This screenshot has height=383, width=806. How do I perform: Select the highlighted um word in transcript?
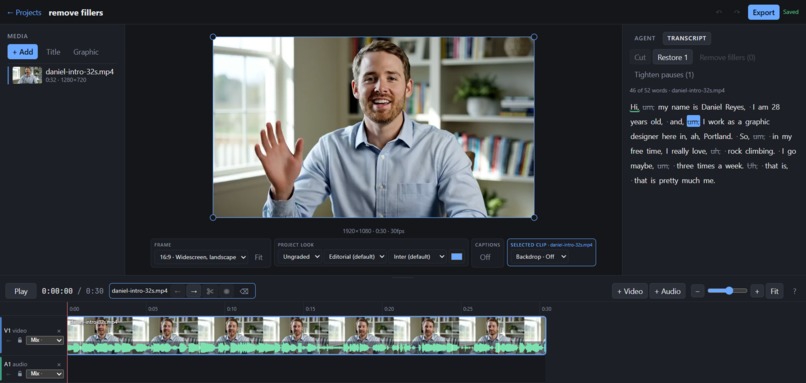pyautogui.click(x=693, y=122)
